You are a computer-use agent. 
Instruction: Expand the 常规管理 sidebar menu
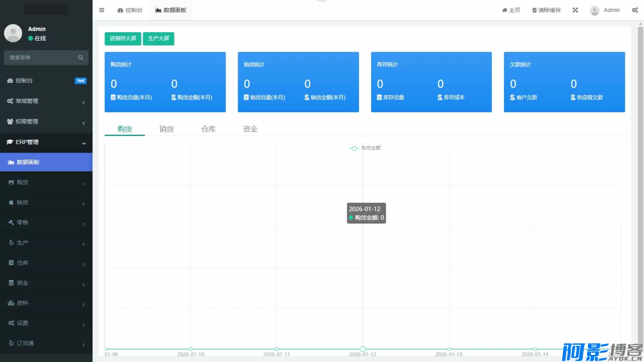(x=46, y=101)
